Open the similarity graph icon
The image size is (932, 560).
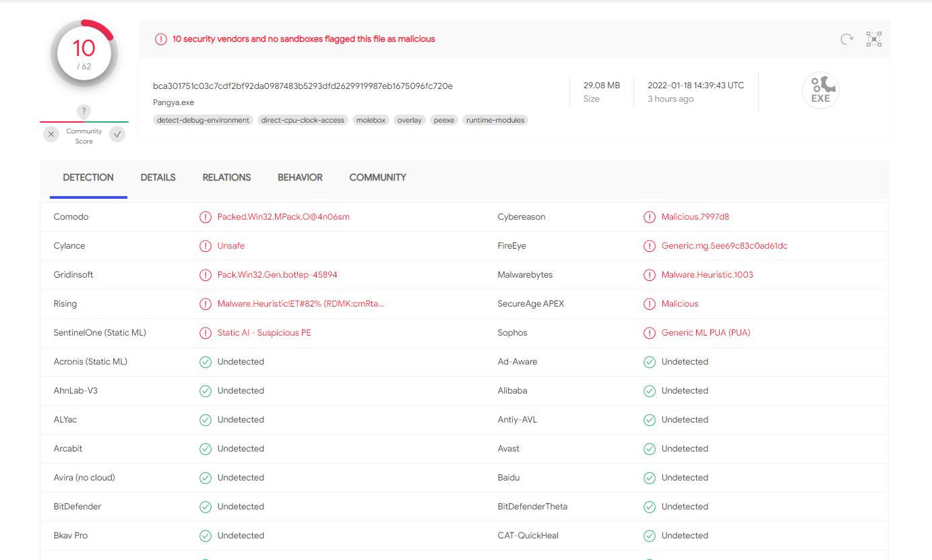click(874, 39)
